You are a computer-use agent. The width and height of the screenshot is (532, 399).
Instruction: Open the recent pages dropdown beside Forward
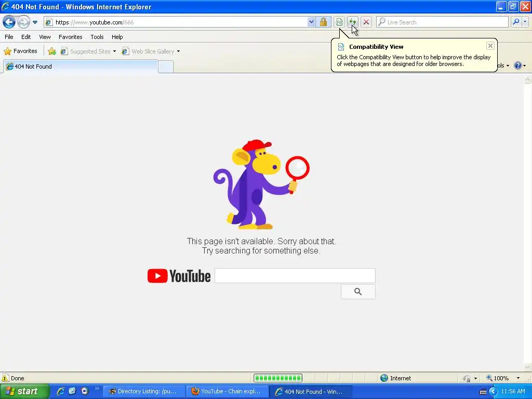35,22
